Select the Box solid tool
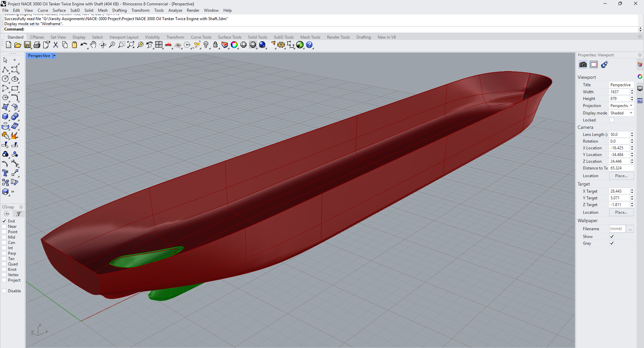This screenshot has width=644, height=348. [5, 116]
